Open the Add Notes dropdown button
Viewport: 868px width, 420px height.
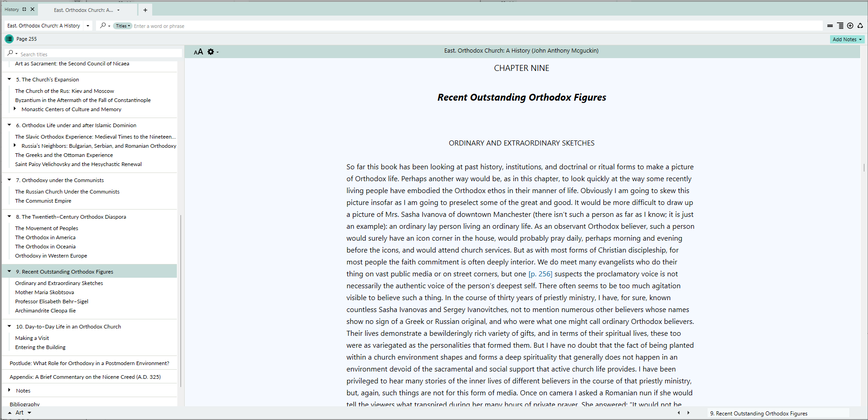click(847, 39)
